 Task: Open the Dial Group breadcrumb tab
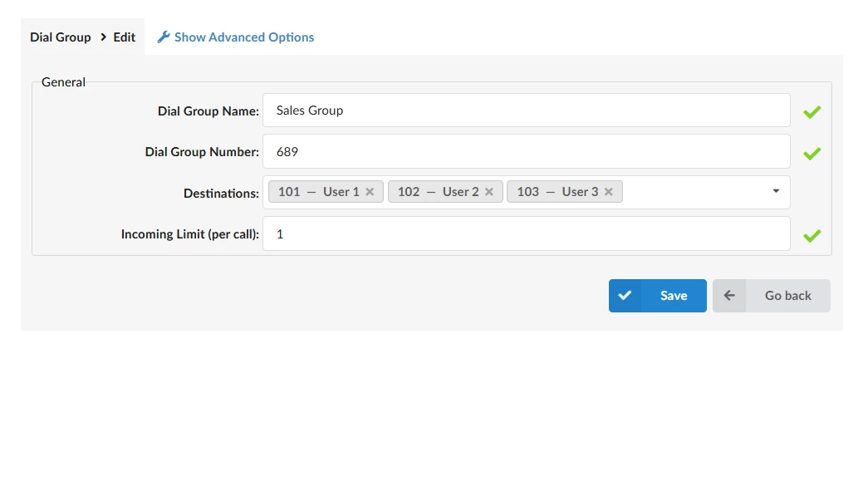point(61,37)
